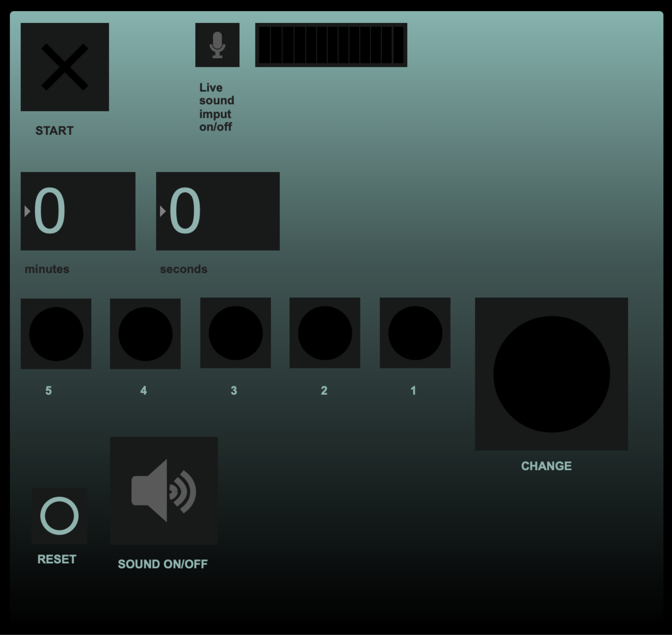Toggle the START X button
The height and width of the screenshot is (635, 672).
65,67
